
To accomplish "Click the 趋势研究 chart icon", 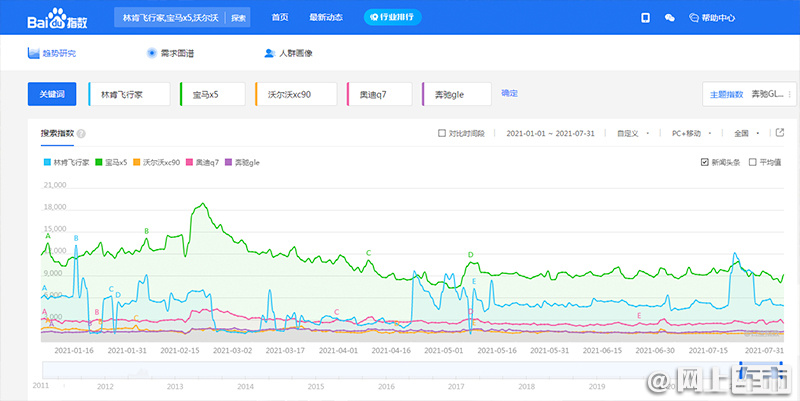I will click(33, 53).
